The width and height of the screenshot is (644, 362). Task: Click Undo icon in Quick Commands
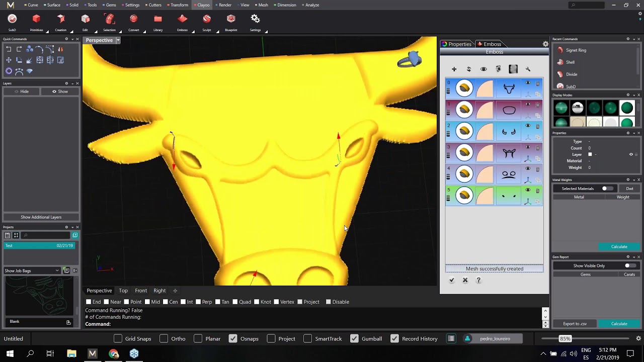[9, 49]
